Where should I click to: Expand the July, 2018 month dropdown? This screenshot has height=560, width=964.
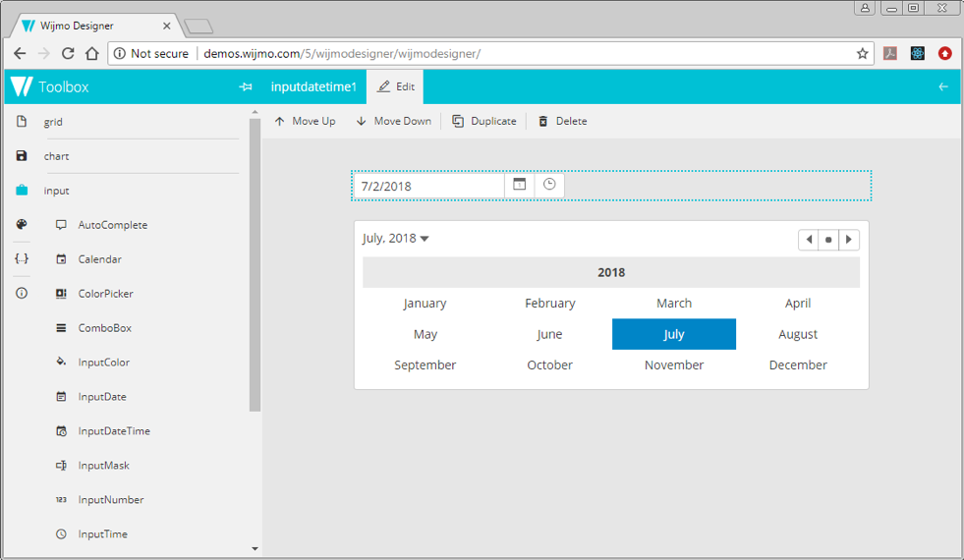click(395, 239)
